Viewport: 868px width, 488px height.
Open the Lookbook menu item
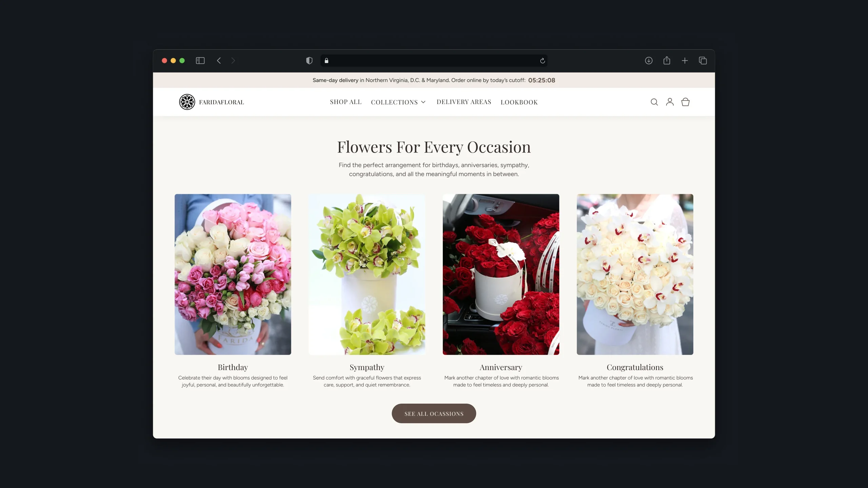click(519, 102)
